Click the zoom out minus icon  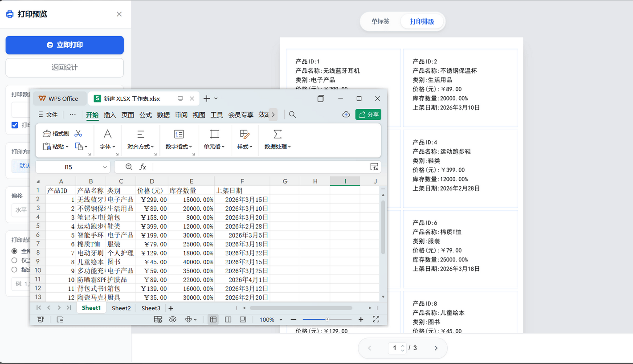click(x=293, y=319)
